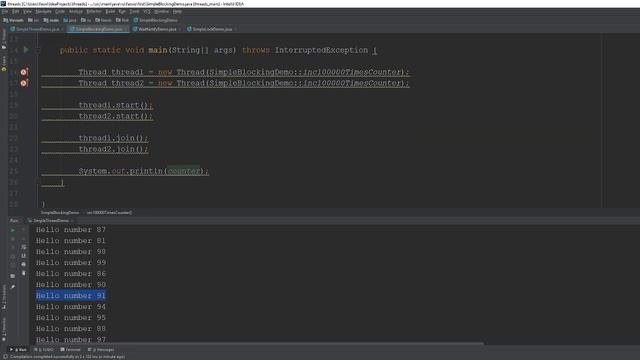Open the Navigate menu
Viewport: 640px width, 360px height.
tap(43, 11)
